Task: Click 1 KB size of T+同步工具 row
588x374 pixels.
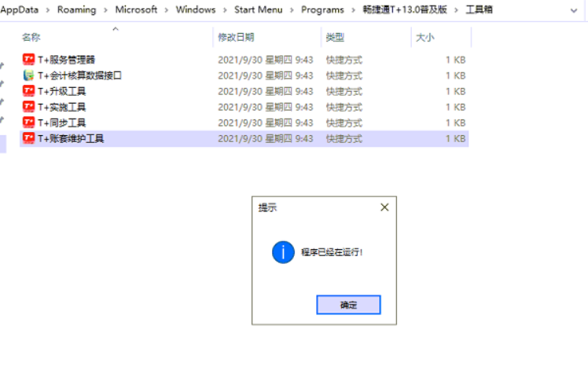Action: click(x=456, y=123)
